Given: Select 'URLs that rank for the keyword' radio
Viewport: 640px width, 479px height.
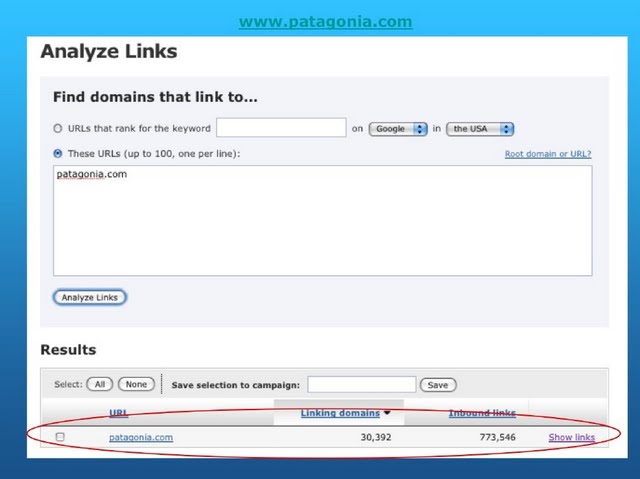Looking at the screenshot, I should click(x=58, y=129).
